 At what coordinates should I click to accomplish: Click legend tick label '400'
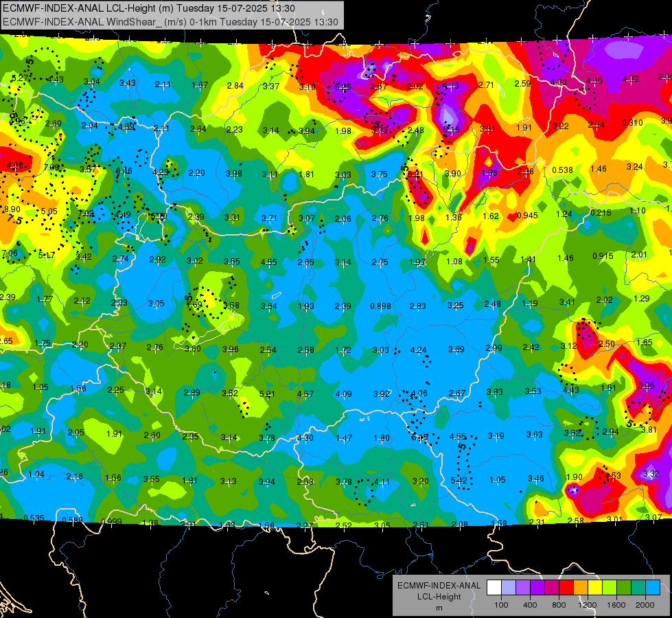pyautogui.click(x=530, y=605)
